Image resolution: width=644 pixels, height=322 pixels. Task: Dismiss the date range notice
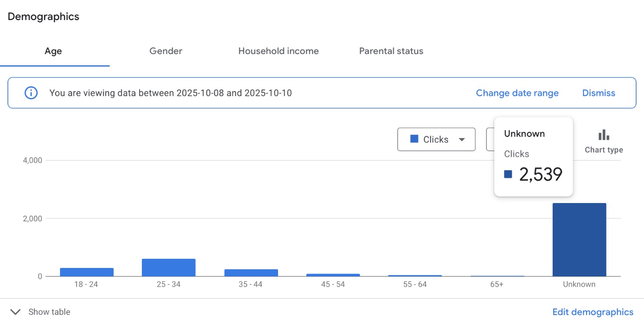pyautogui.click(x=598, y=93)
